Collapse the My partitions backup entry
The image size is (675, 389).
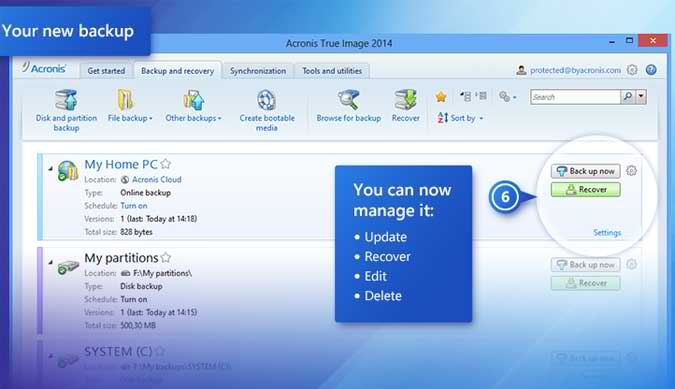50,262
